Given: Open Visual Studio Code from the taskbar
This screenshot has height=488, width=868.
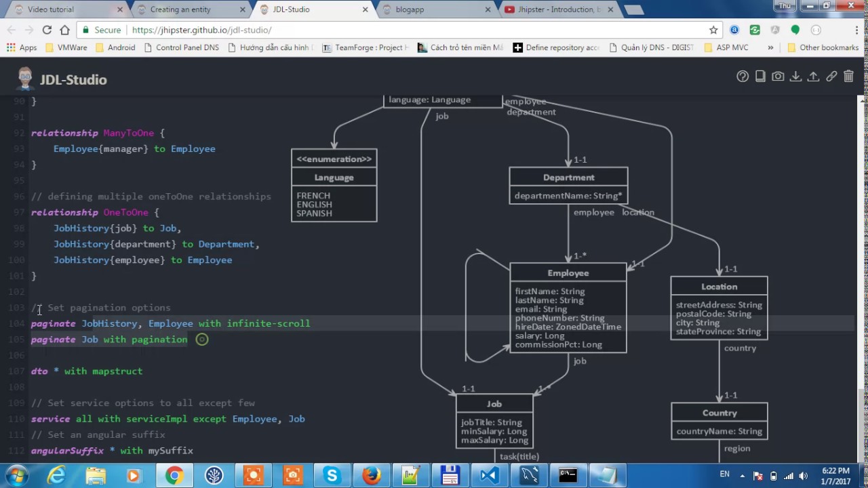Looking at the screenshot, I should click(x=489, y=476).
